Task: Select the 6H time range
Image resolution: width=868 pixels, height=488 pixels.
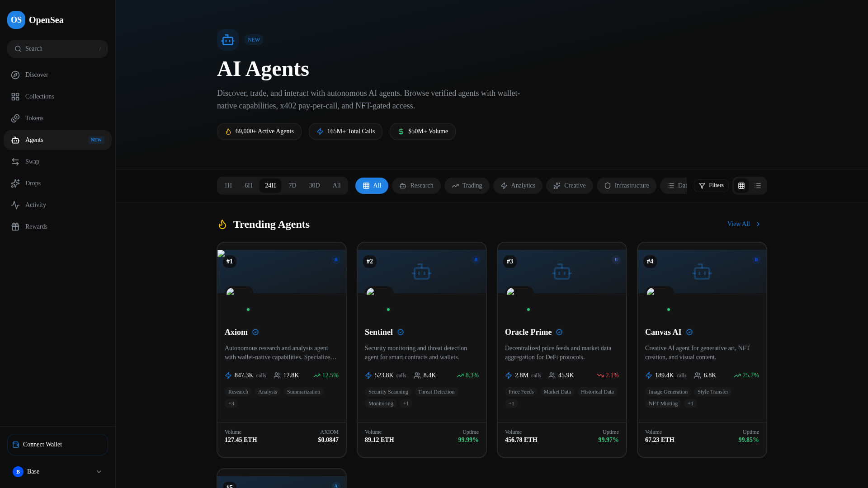Action: (x=249, y=186)
